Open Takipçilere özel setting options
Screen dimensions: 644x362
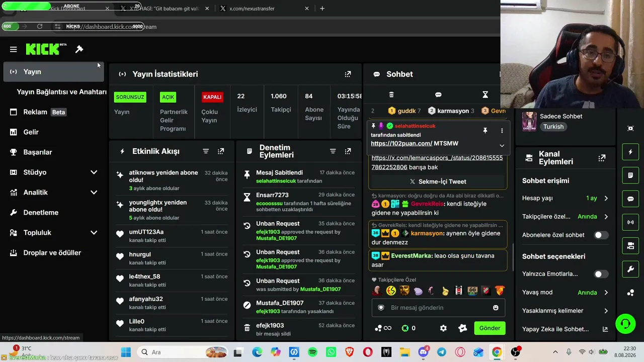tap(565, 217)
